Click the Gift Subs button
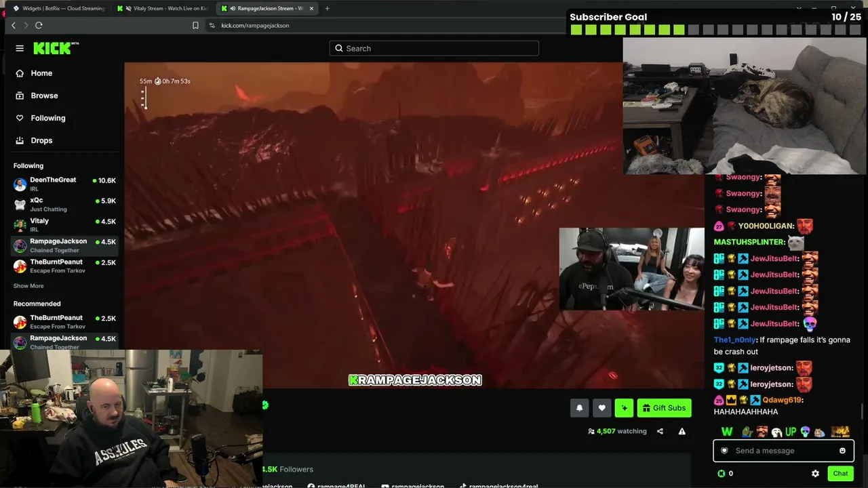 click(664, 407)
